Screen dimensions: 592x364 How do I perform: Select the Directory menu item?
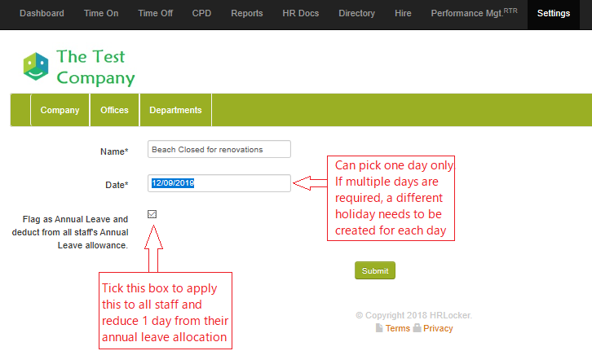click(x=356, y=14)
